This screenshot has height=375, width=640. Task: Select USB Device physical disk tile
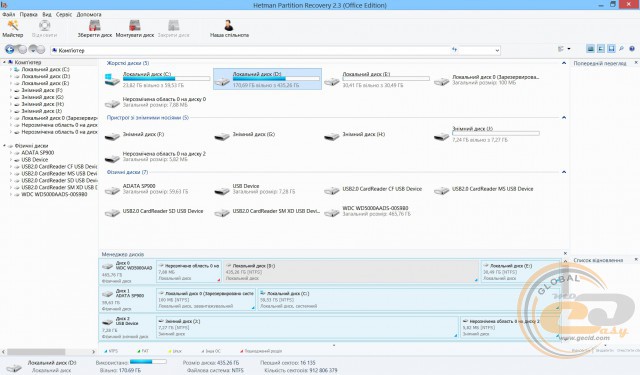[267, 189]
